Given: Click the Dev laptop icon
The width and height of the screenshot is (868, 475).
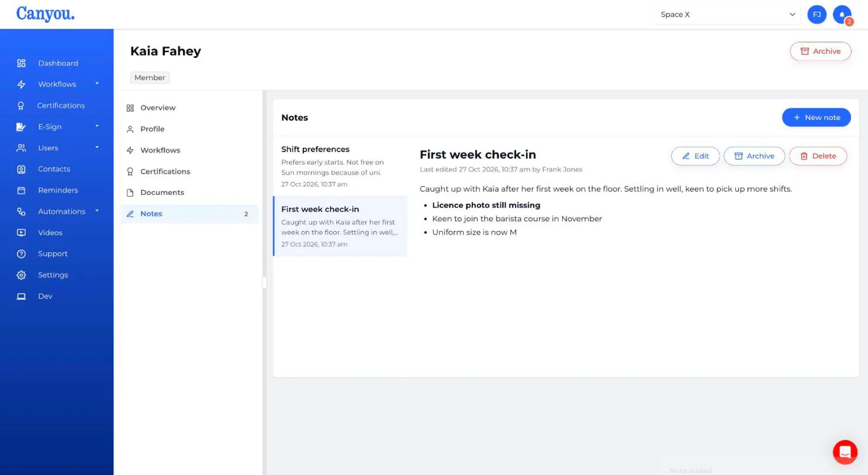Looking at the screenshot, I should click(21, 296).
